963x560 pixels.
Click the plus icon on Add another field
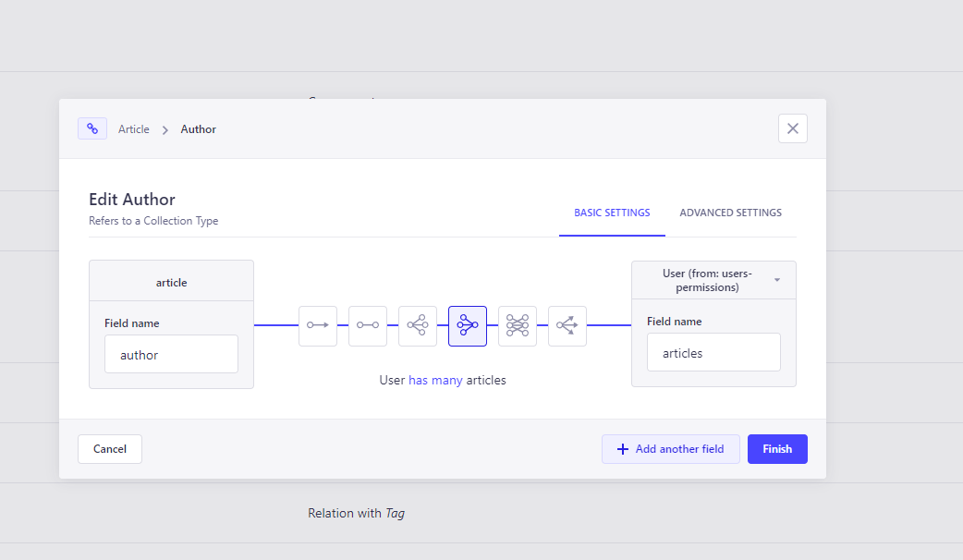coord(621,449)
